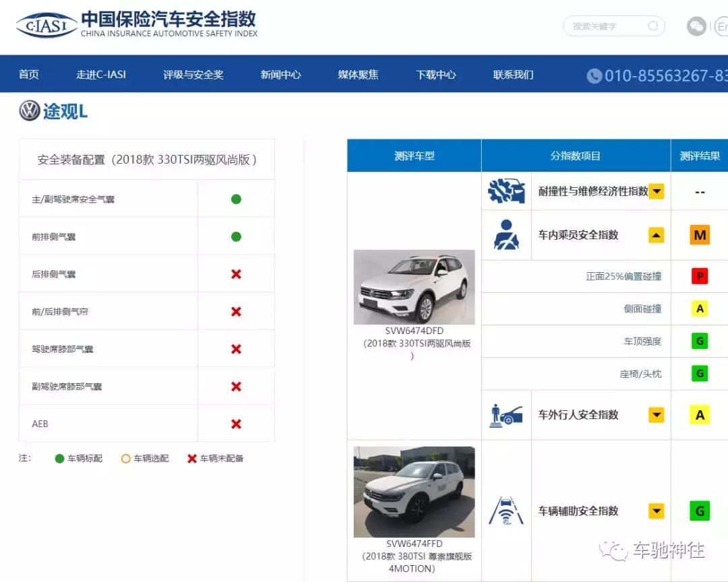The width and height of the screenshot is (728, 582).
Task: Click the green dot for 主/副驾驶席安全气囊
Action: (x=235, y=198)
